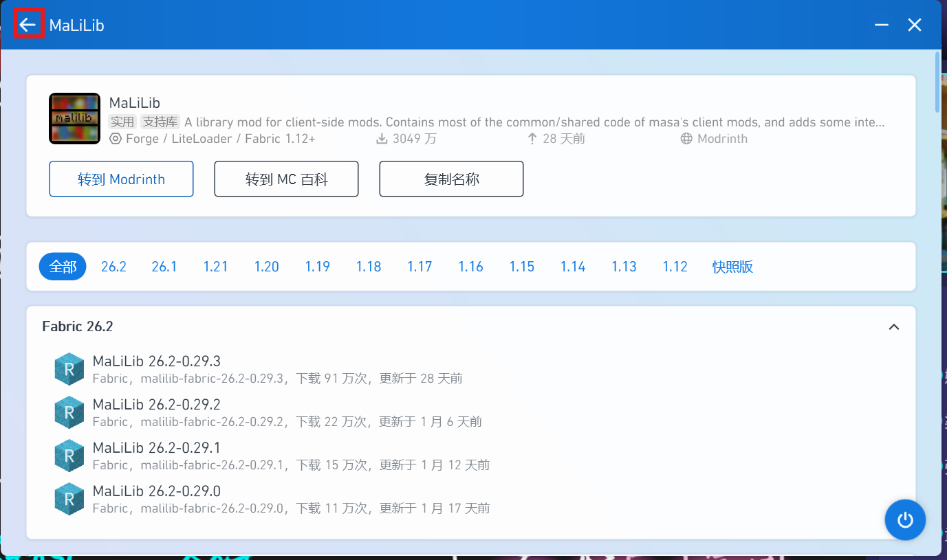Click the Forge / LiteLoader / Fabric 1.12+ text
The width and height of the screenshot is (947, 560).
tap(221, 139)
